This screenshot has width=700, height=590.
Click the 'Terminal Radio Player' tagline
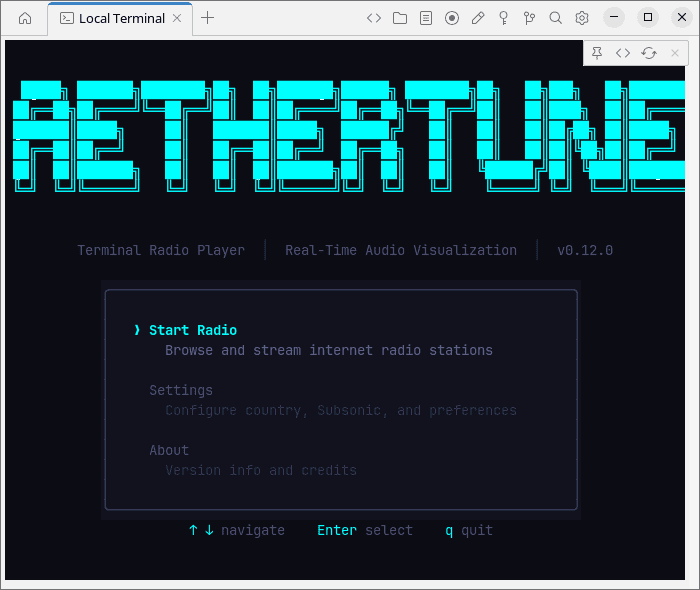pos(161,250)
